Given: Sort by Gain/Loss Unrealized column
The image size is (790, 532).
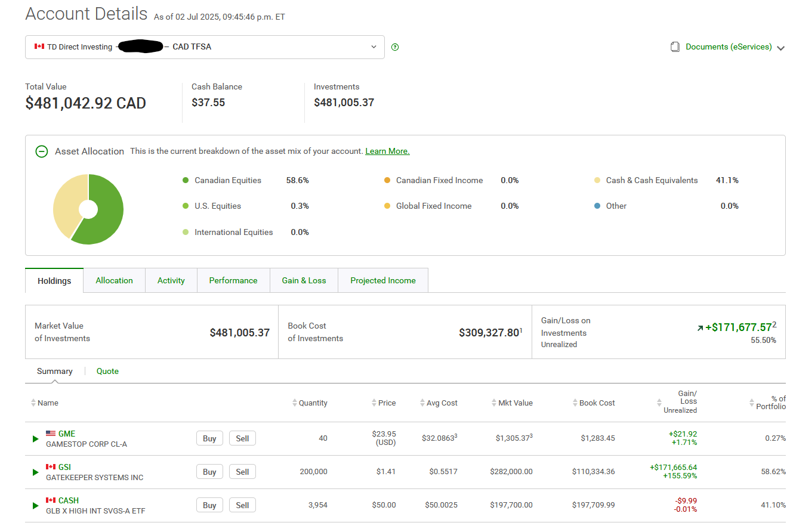Looking at the screenshot, I should point(677,402).
